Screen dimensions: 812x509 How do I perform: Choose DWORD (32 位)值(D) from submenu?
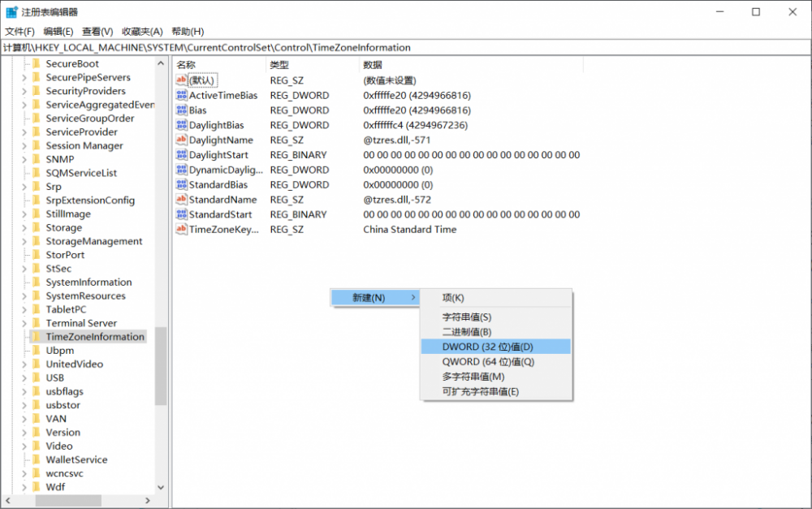tap(487, 347)
